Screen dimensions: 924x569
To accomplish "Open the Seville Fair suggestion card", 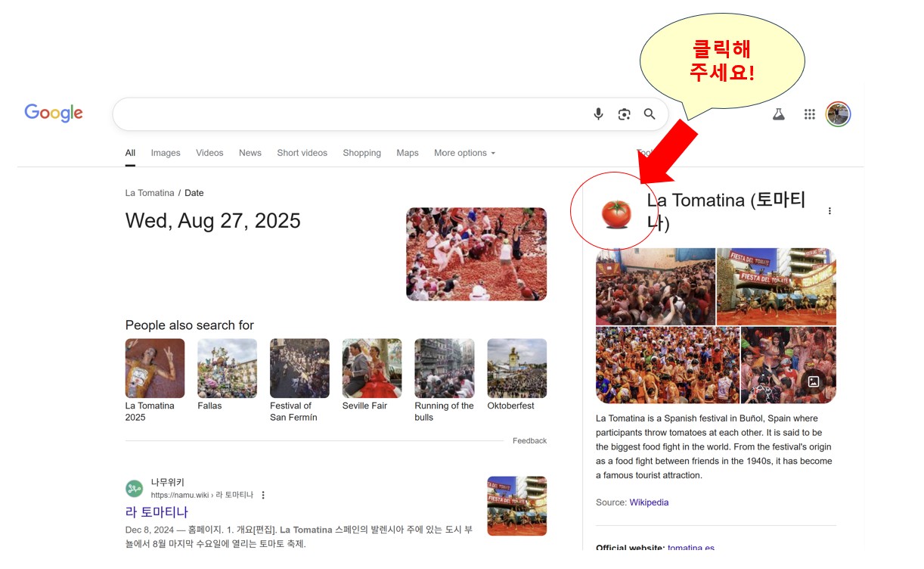I will [x=372, y=375].
